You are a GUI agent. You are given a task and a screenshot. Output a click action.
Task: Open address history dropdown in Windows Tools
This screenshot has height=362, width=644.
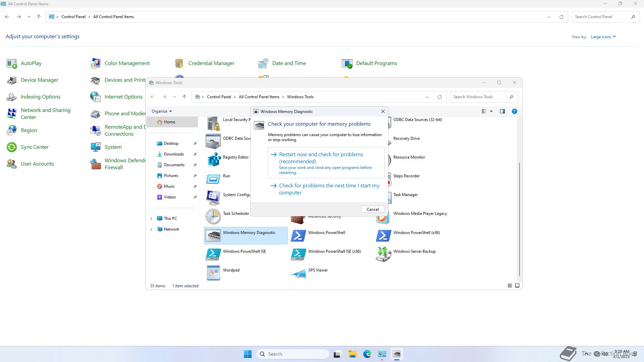pos(427,97)
